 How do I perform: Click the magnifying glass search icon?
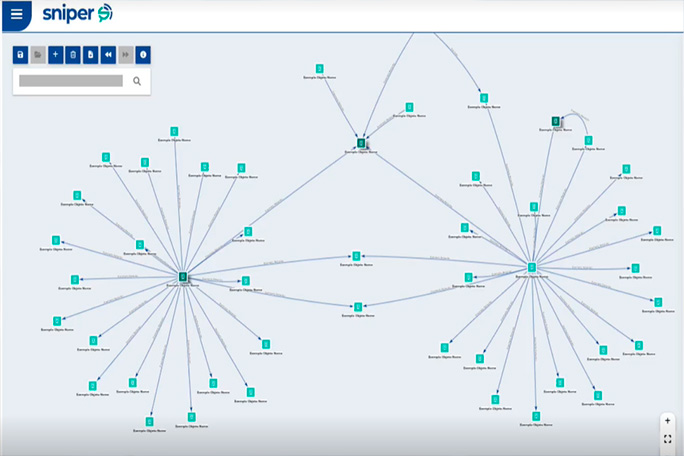tap(137, 81)
